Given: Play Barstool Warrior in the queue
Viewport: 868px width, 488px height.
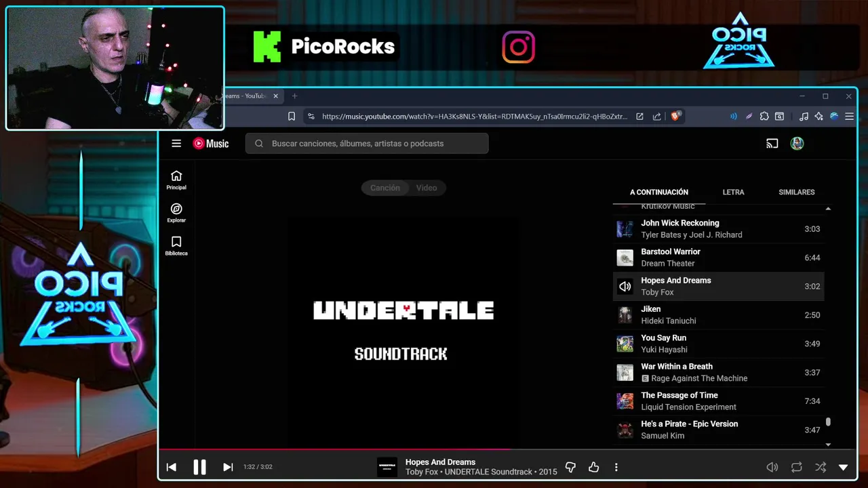Looking at the screenshot, I should click(x=718, y=258).
